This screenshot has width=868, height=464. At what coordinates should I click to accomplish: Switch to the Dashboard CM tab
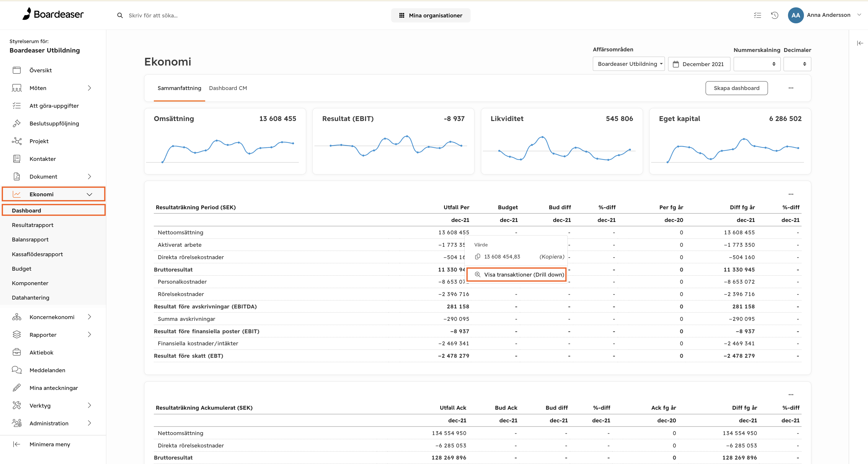tap(228, 88)
